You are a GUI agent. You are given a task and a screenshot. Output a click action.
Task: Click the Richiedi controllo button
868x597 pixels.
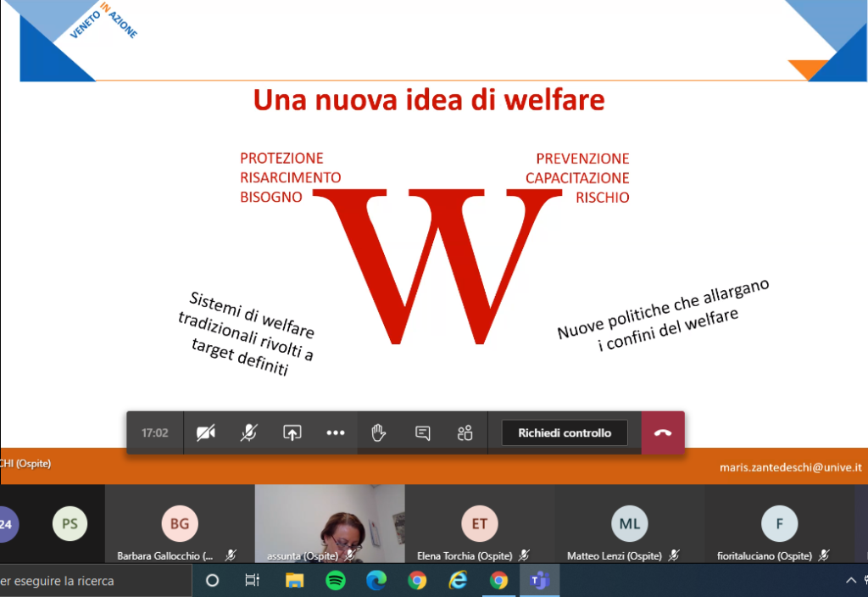[x=565, y=432]
